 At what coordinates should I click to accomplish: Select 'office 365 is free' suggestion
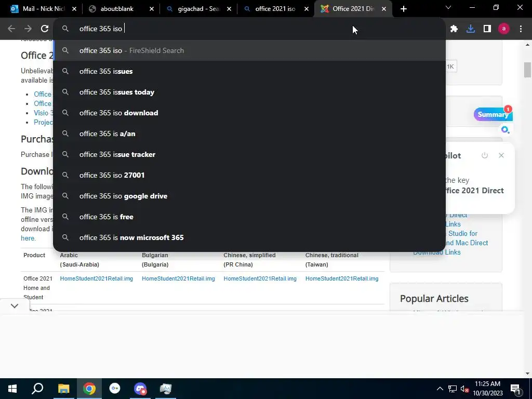pyautogui.click(x=249, y=217)
